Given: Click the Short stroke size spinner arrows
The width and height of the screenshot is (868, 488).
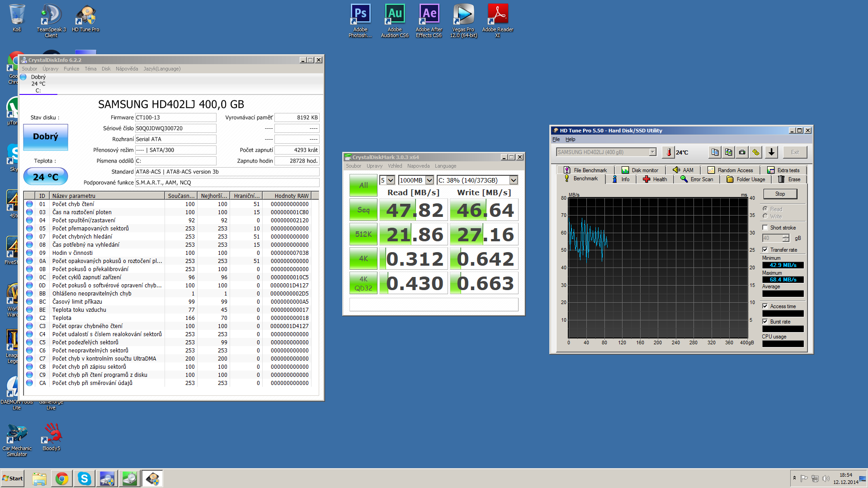Looking at the screenshot, I should pos(786,238).
